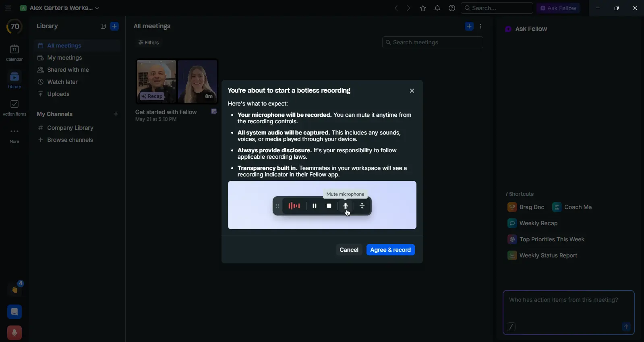This screenshot has width=644, height=342.
Task: Select My meetings
Action: point(77,58)
